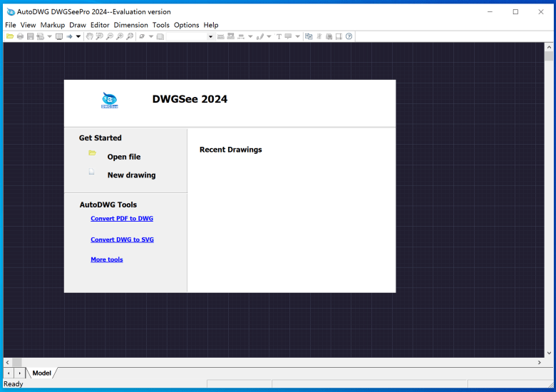This screenshot has width=556, height=392.
Task: Click the greyed slash icon after compare
Action: (319, 36)
